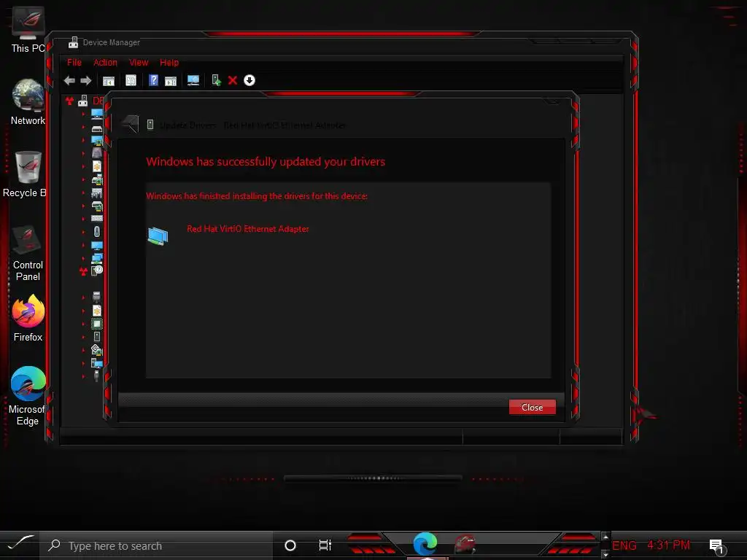The image size is (747, 560).
Task: Select the DVD/CD-ROM drives icon in tree
Action: [x=97, y=153]
